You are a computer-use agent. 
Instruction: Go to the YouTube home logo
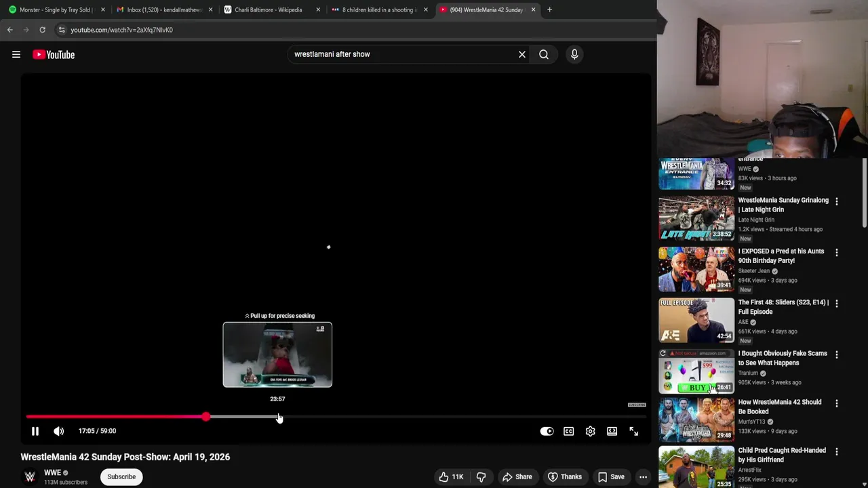54,54
